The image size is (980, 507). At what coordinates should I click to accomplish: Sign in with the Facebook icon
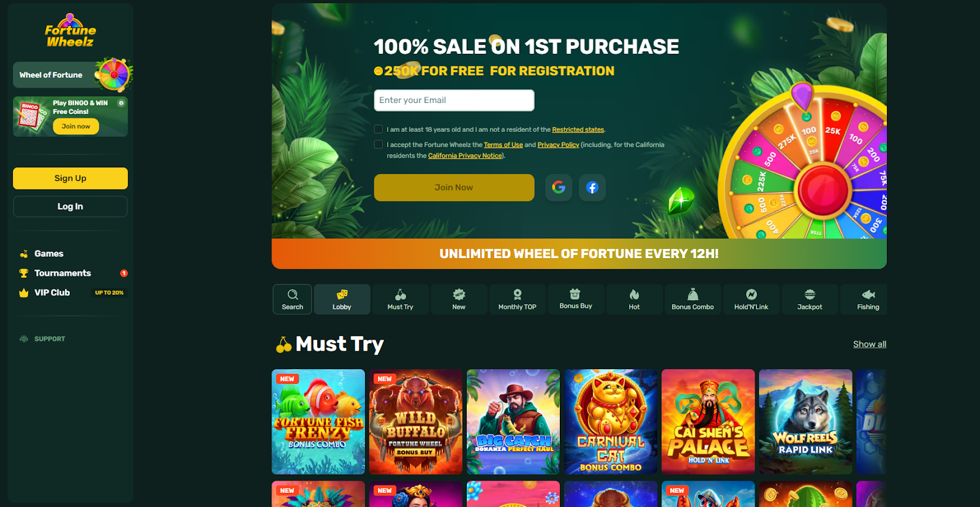pyautogui.click(x=592, y=188)
